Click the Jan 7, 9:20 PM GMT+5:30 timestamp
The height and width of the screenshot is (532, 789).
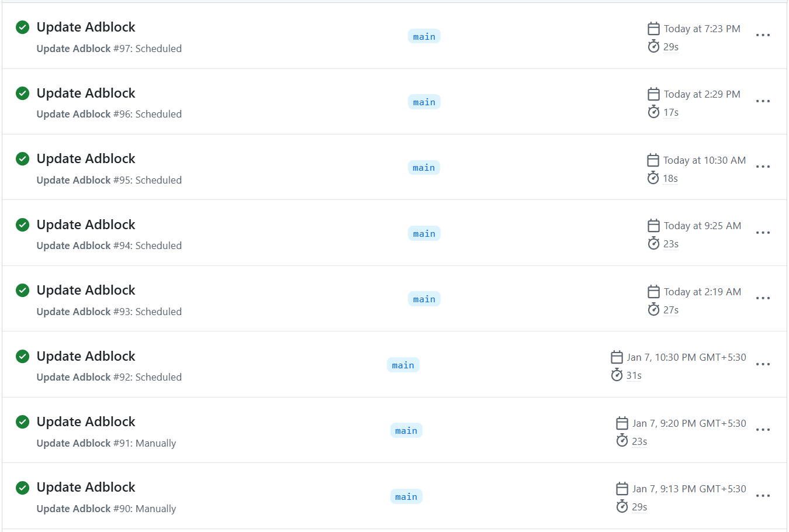(689, 423)
